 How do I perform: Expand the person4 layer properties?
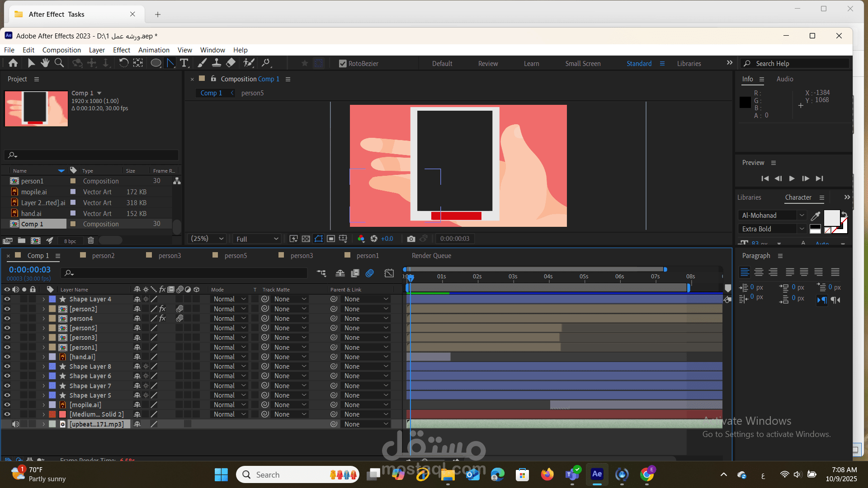[x=44, y=319]
